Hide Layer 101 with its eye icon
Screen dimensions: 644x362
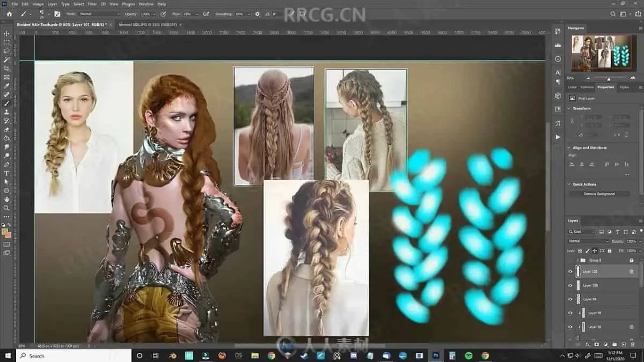click(570, 272)
